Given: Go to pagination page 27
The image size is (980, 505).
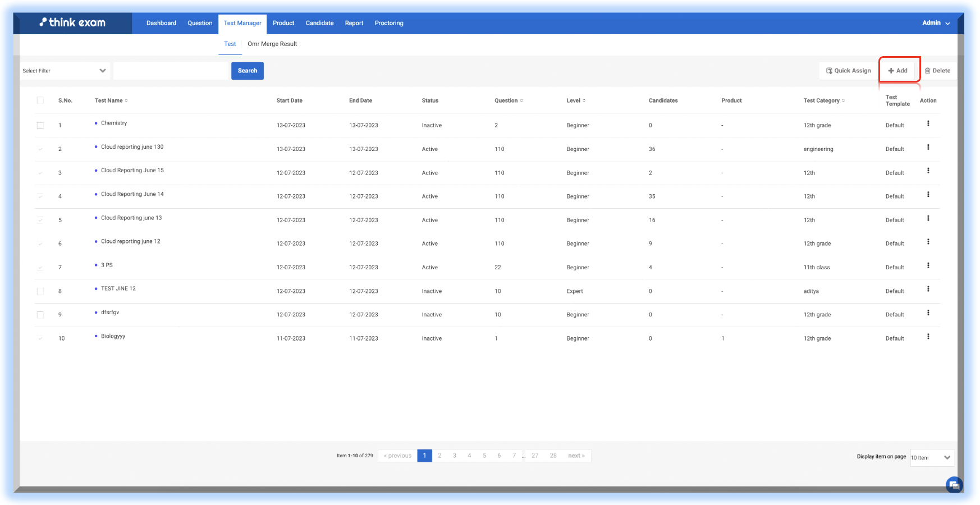Looking at the screenshot, I should pyautogui.click(x=535, y=456).
